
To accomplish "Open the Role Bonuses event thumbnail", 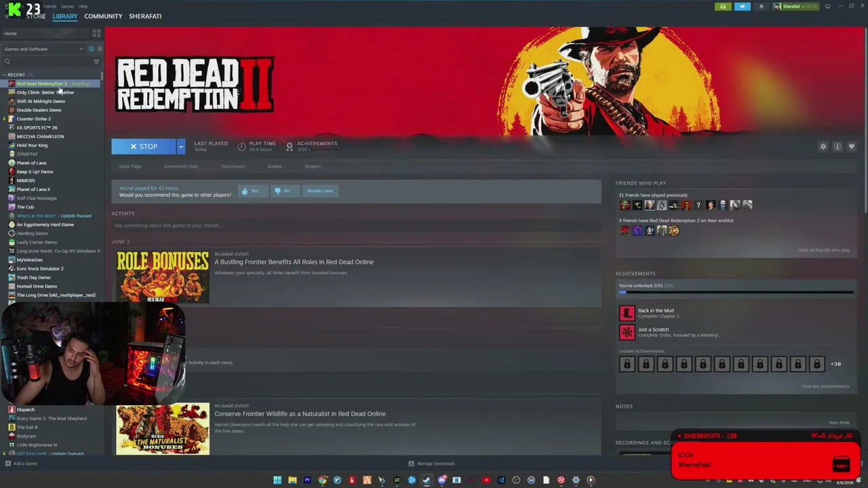I will tap(163, 277).
